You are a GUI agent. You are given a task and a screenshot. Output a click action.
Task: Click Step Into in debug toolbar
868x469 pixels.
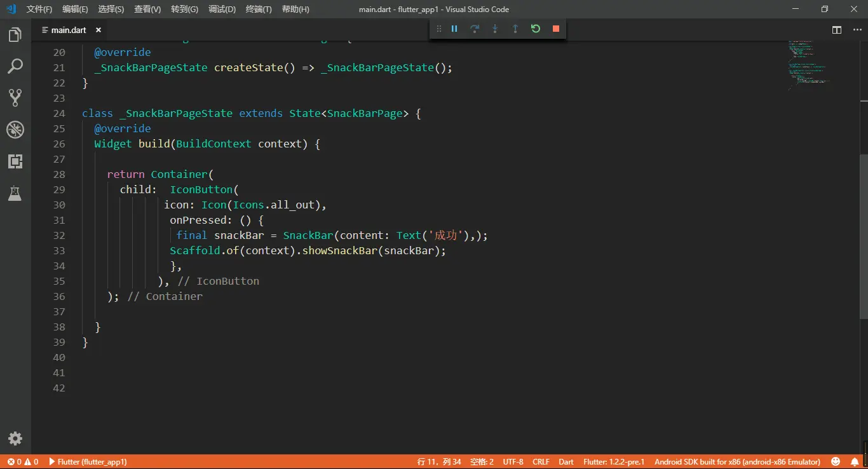click(x=495, y=29)
